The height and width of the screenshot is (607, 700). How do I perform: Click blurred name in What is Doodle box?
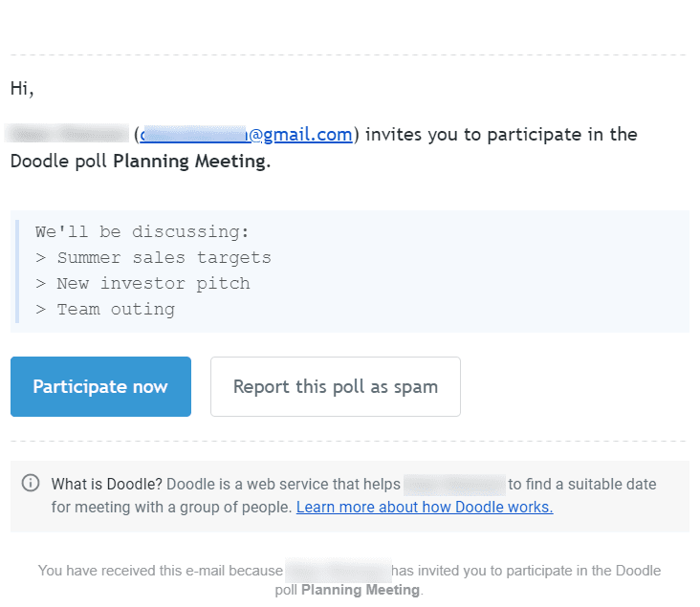coord(454,485)
